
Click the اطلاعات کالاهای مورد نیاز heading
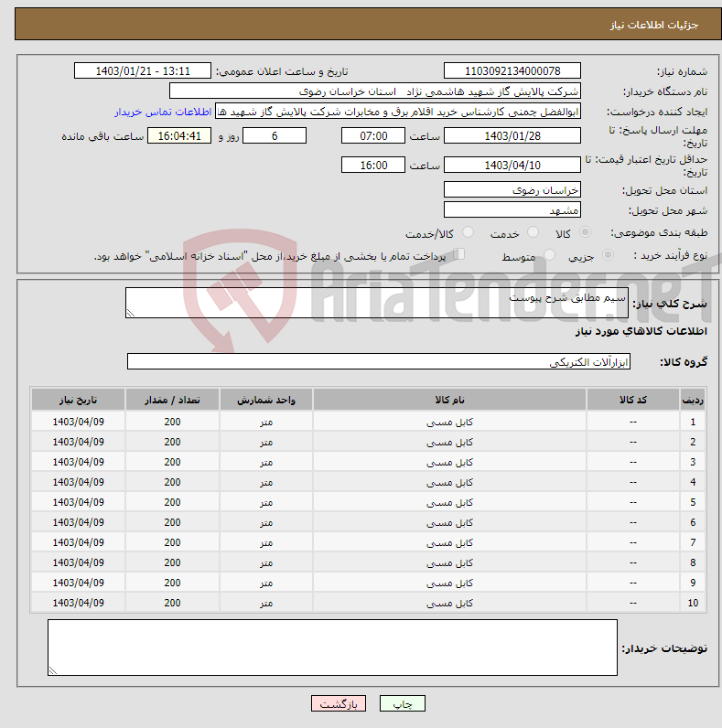(x=641, y=331)
